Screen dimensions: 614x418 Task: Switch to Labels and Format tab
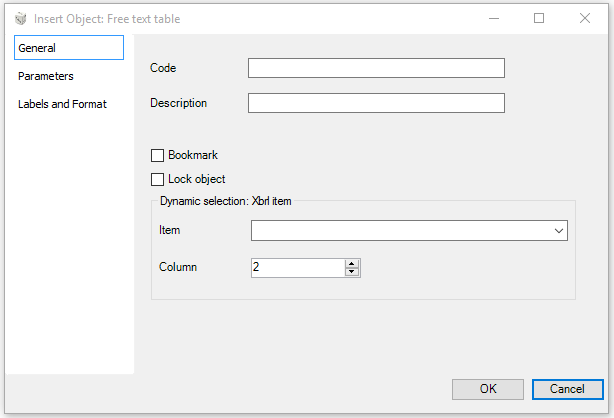[x=62, y=104]
